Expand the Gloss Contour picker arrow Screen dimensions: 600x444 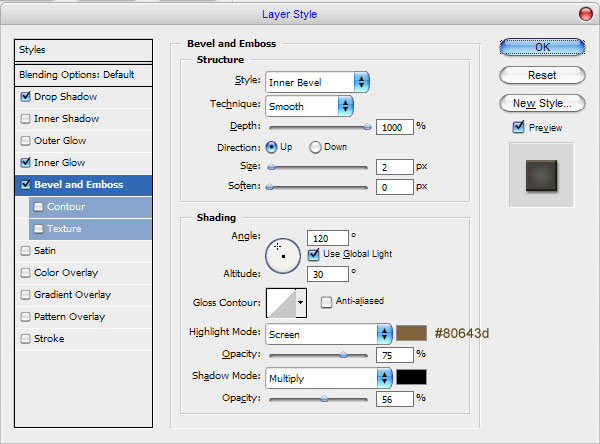click(301, 303)
